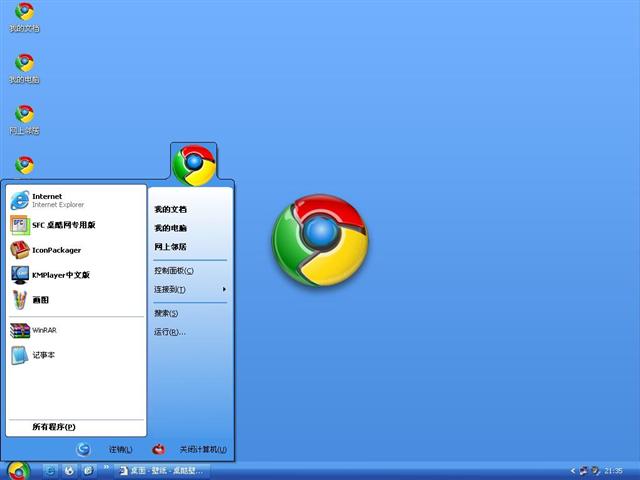Click the Chrome-themed Start button
640x480 pixels.
(19, 471)
